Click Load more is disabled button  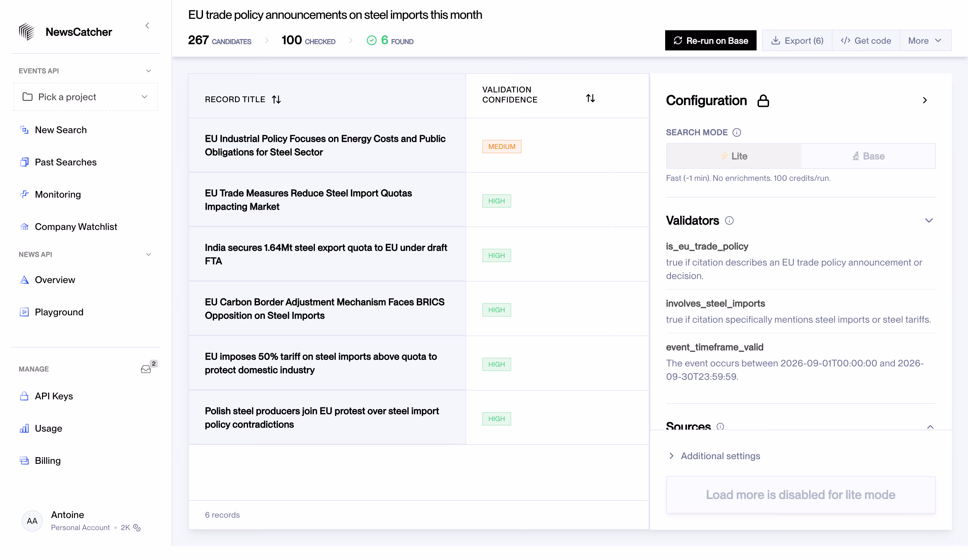click(801, 495)
